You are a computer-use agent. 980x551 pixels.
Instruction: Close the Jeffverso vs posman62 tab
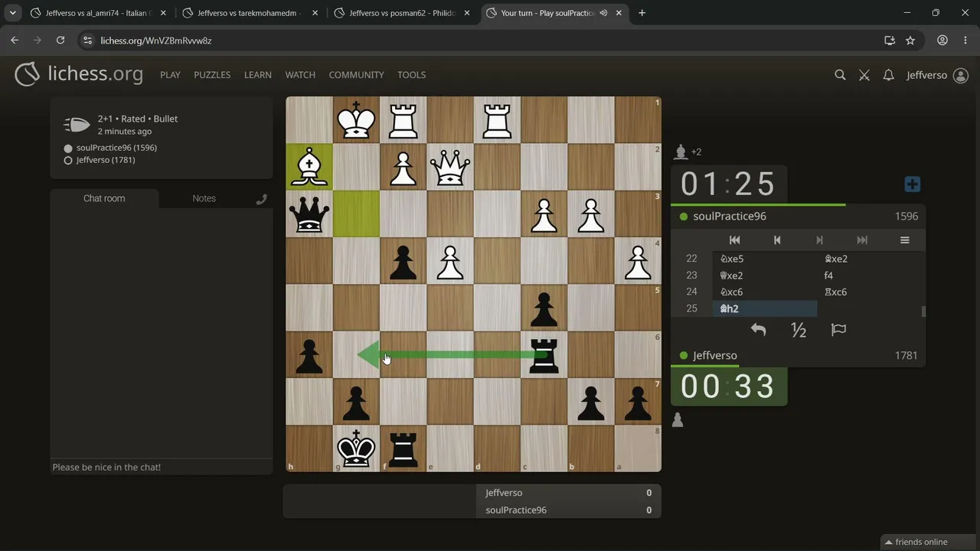click(466, 13)
